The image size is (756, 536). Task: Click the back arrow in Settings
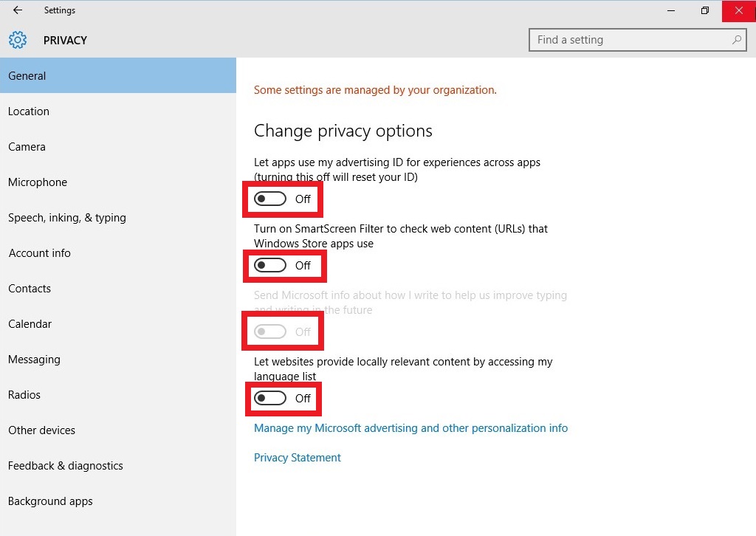click(x=18, y=10)
